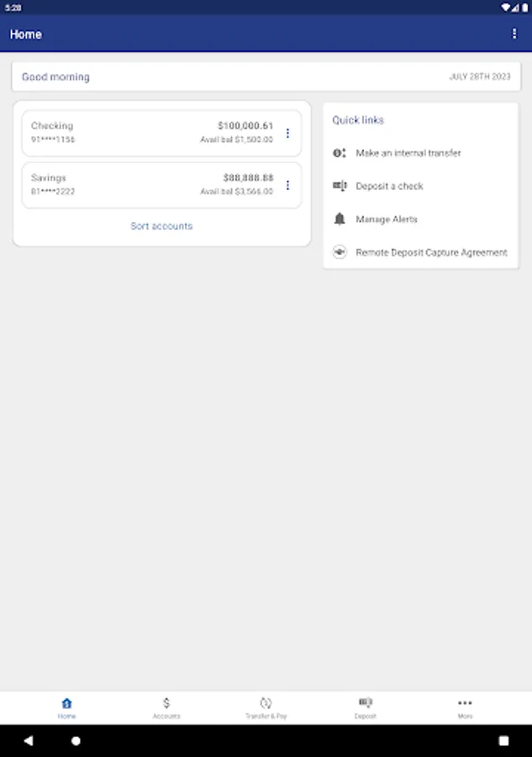Image resolution: width=532 pixels, height=757 pixels.
Task: Click the Remote Deposit Agreement handshake icon
Action: tap(340, 252)
